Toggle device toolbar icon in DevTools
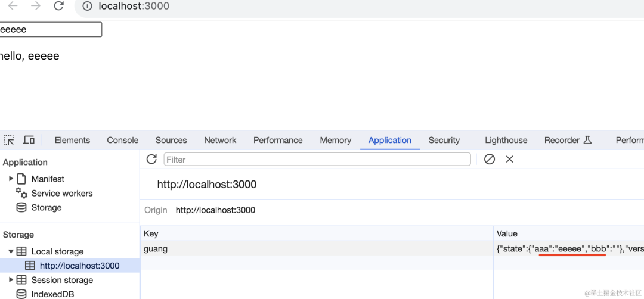 29,140
